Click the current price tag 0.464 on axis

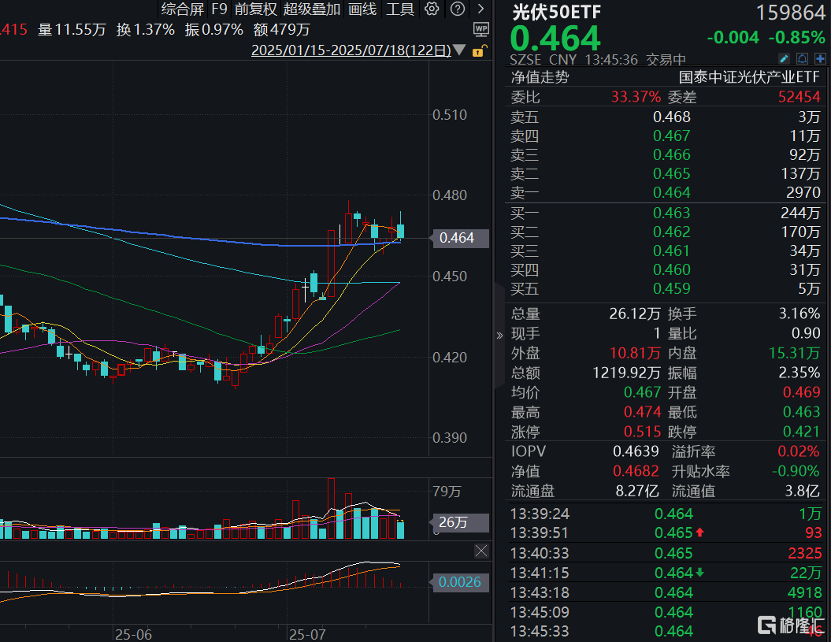pos(457,238)
